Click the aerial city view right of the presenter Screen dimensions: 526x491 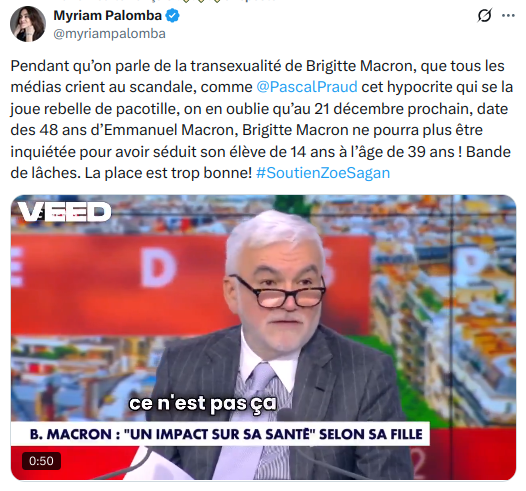click(443, 302)
